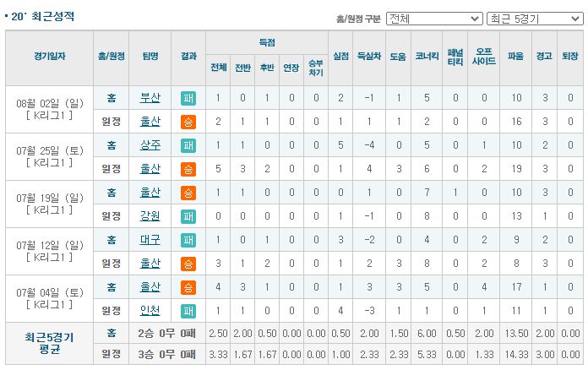Open the 부산 team link
This screenshot has height=370, width=588.
click(x=150, y=98)
